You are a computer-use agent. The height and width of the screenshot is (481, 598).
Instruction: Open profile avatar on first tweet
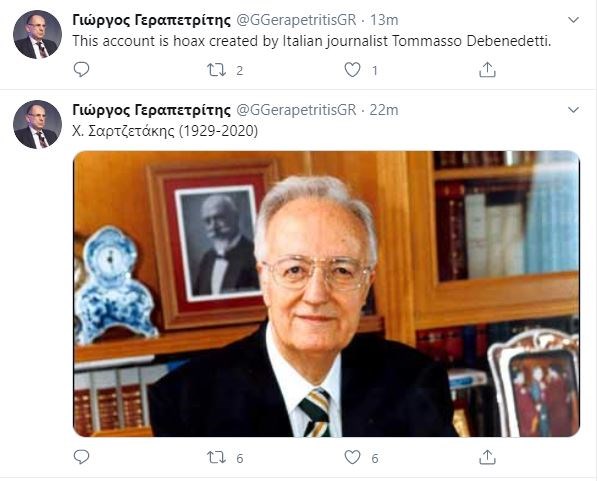tap(37, 34)
